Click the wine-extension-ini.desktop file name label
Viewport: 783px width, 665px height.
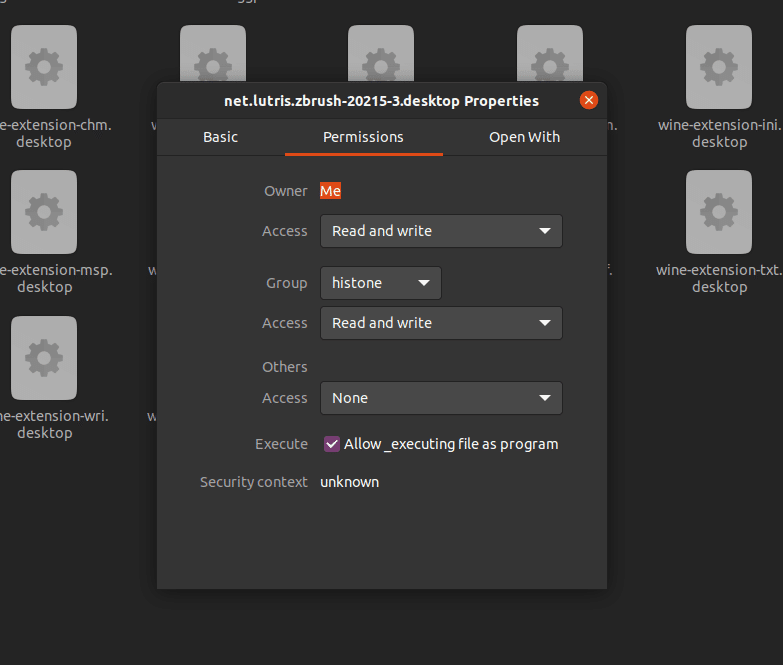[720, 133]
